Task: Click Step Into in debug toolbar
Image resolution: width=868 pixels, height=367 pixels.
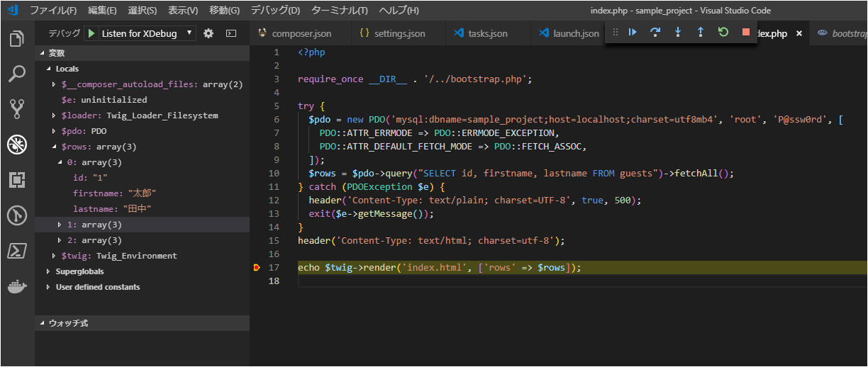Action: click(678, 33)
